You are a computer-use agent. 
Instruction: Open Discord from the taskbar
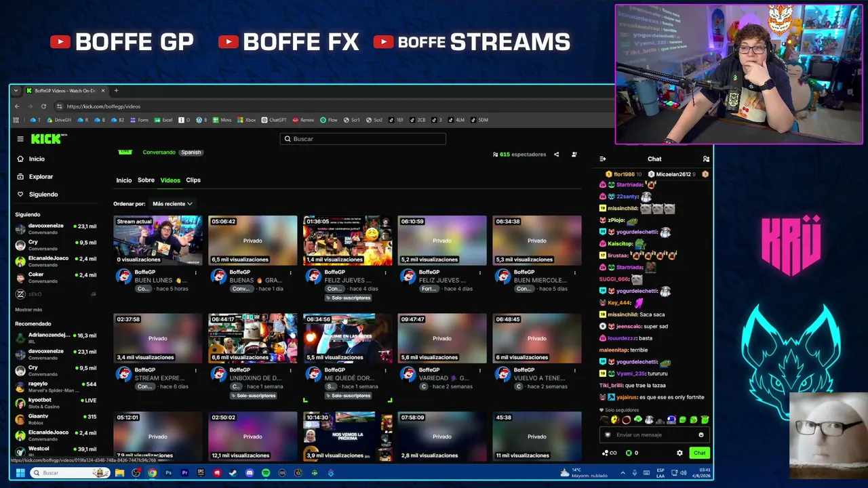click(x=250, y=472)
